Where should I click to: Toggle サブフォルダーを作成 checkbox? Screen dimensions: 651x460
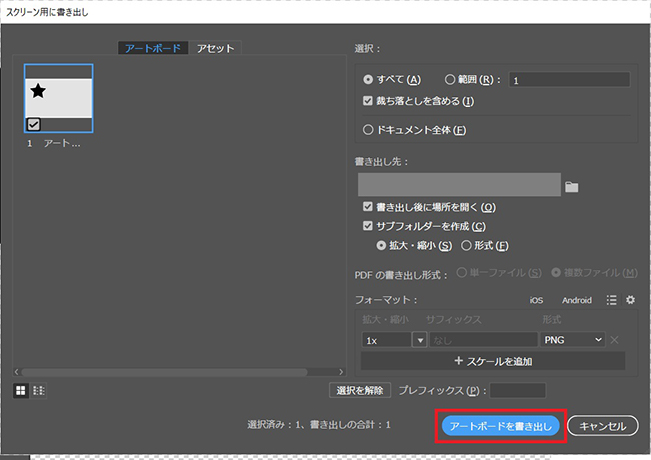(x=369, y=226)
